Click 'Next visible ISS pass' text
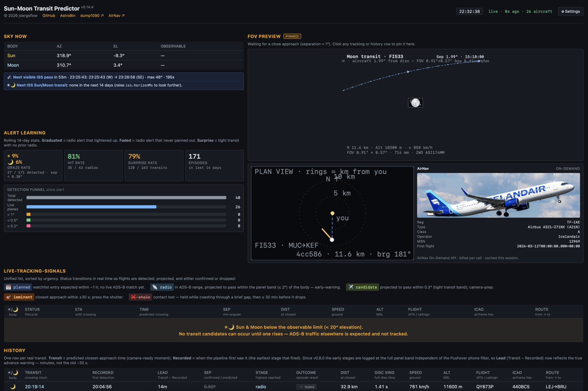This screenshot has width=588, height=391. (33, 77)
